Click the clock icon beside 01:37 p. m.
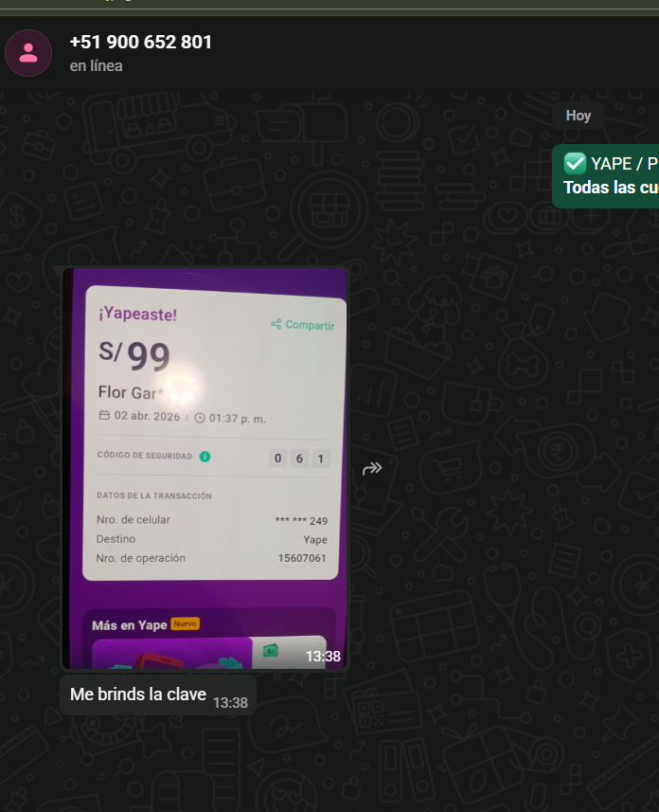The width and height of the screenshot is (659, 812). coord(199,418)
